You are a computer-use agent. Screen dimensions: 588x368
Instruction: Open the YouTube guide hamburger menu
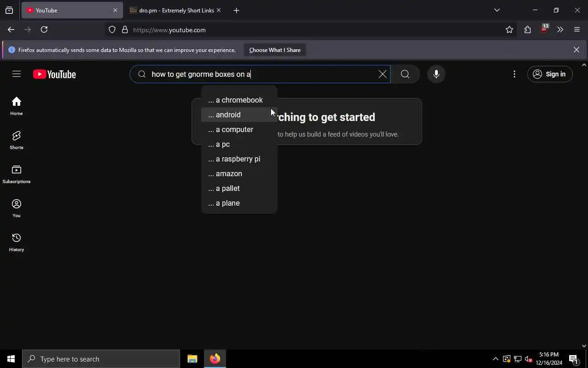click(x=17, y=74)
